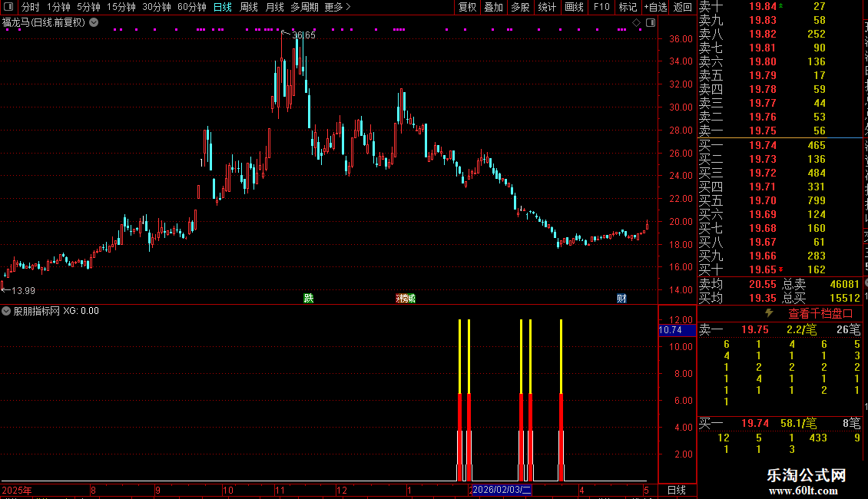Screen dimensions: 868x499
Task: Select the 卖一 19.75 order row
Action: pos(780,131)
